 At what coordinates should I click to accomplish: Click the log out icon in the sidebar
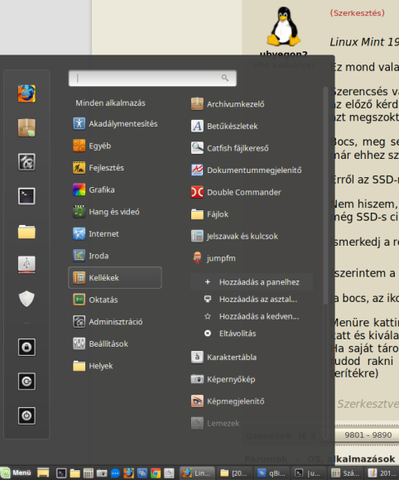pyautogui.click(x=27, y=381)
